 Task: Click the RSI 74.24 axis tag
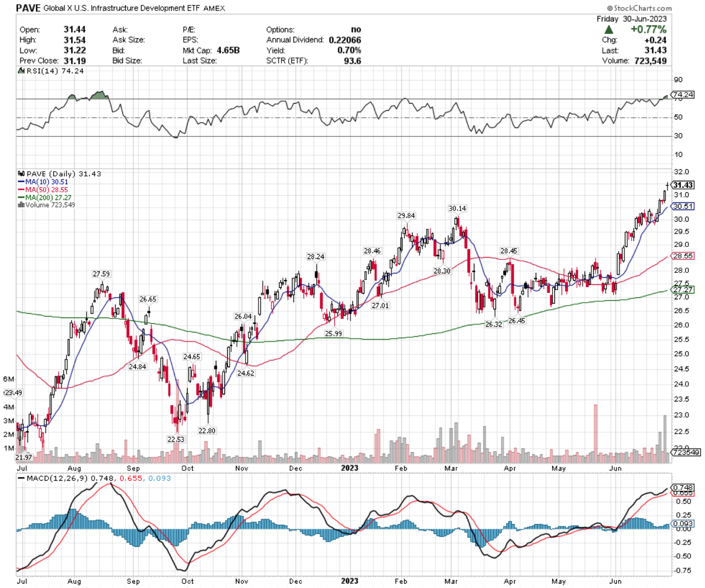point(683,94)
